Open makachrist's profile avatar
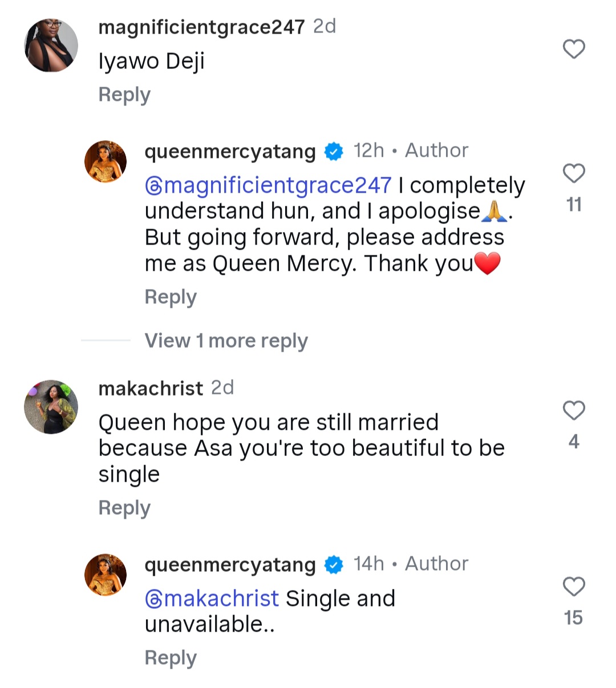The height and width of the screenshot is (688, 616). 51,406
